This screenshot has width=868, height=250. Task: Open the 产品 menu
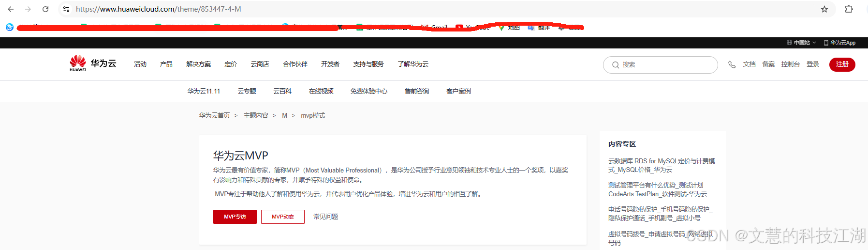[166, 64]
